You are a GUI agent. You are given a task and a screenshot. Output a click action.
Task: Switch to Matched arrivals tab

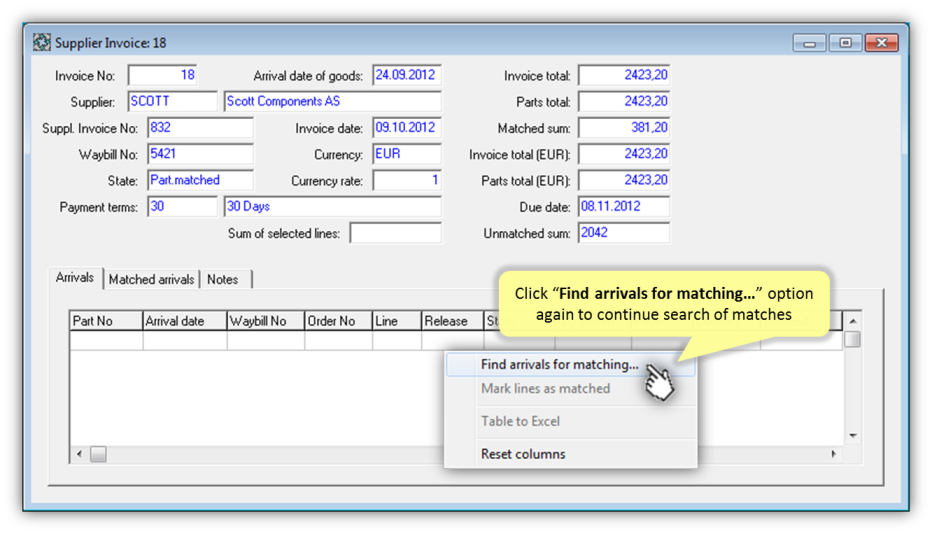[151, 279]
